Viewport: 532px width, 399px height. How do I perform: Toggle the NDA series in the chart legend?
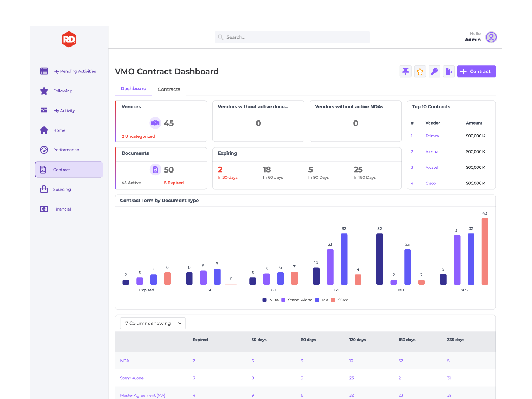coord(271,300)
